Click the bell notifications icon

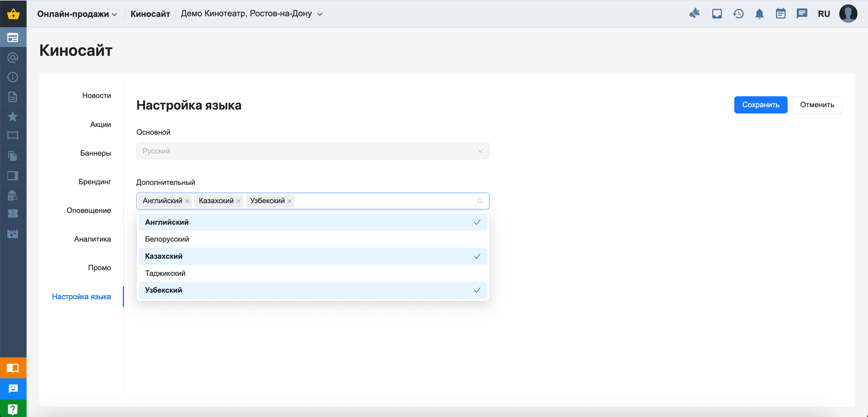tap(759, 14)
